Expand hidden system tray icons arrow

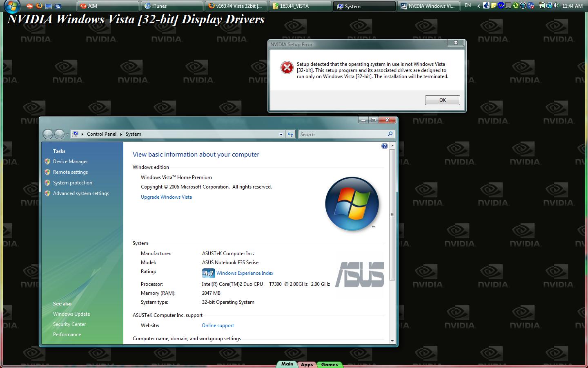click(479, 6)
